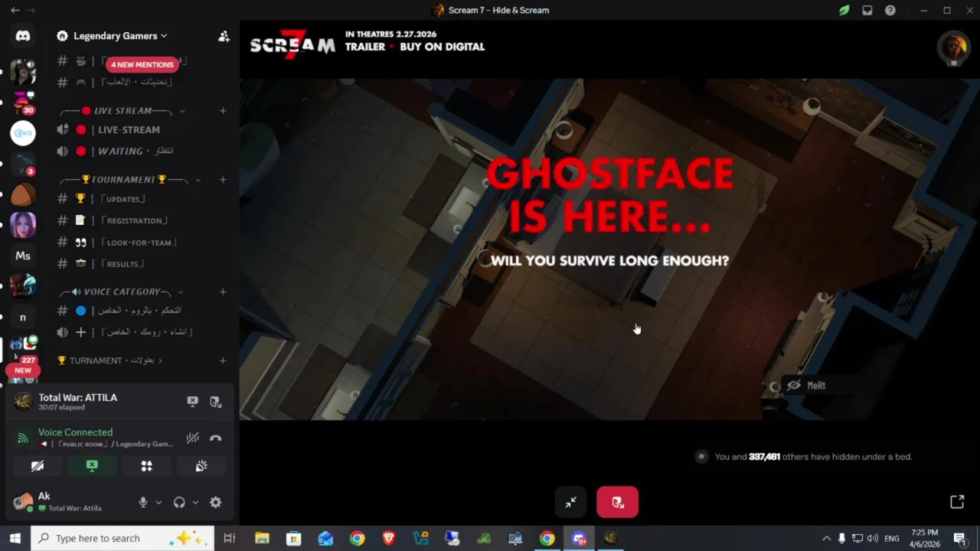Open the Ms server in server list
This screenshot has width=980, height=551.
[x=23, y=256]
